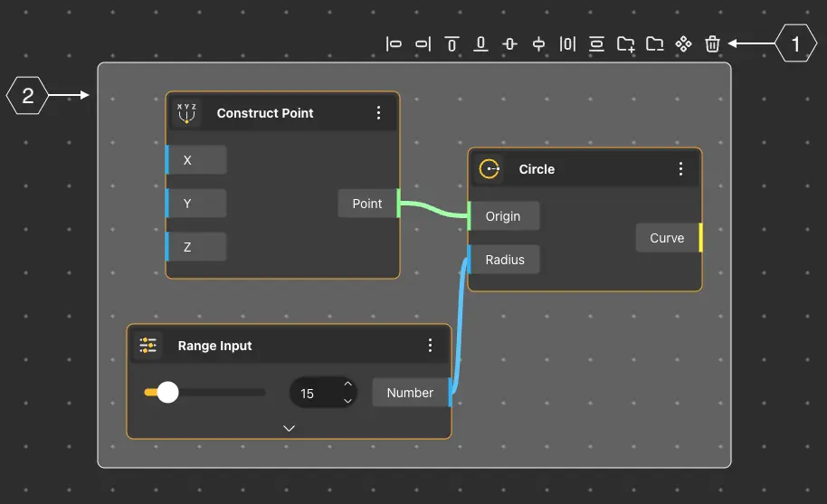Screen dimensions: 827x504
Task: Expand Range Input settings chevron
Action: pos(289,428)
